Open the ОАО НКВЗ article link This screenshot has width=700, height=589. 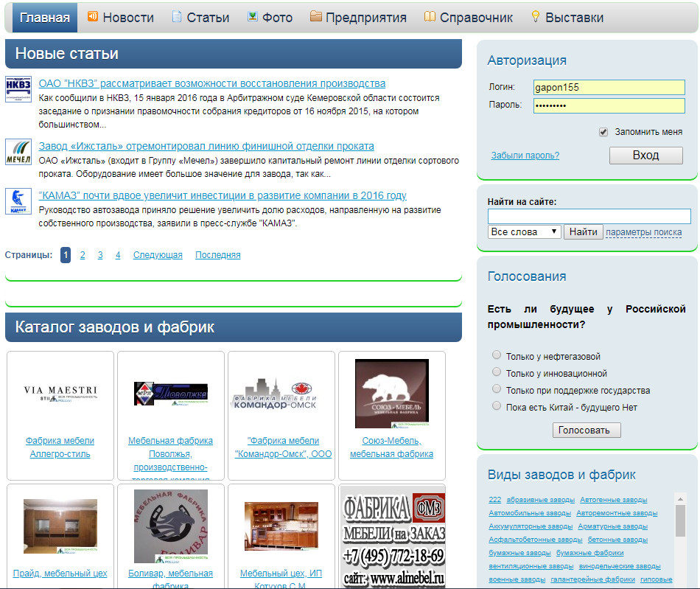(212, 83)
